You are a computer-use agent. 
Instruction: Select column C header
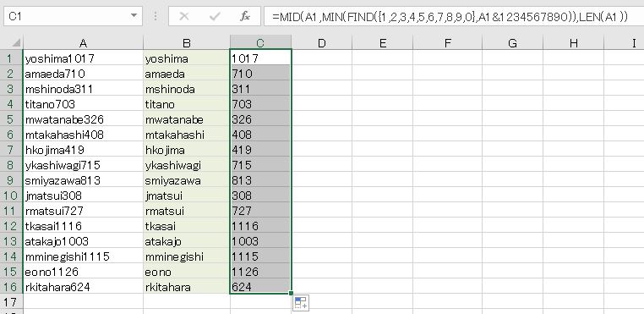click(x=260, y=43)
